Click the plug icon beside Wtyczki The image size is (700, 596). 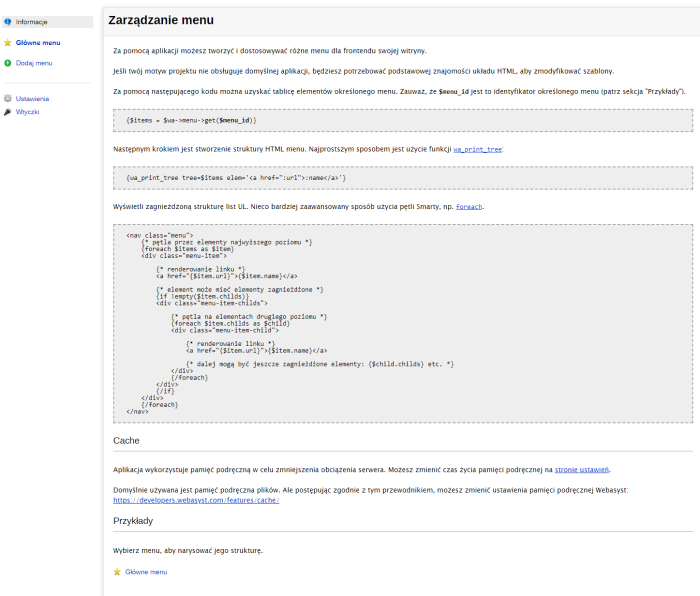point(8,112)
